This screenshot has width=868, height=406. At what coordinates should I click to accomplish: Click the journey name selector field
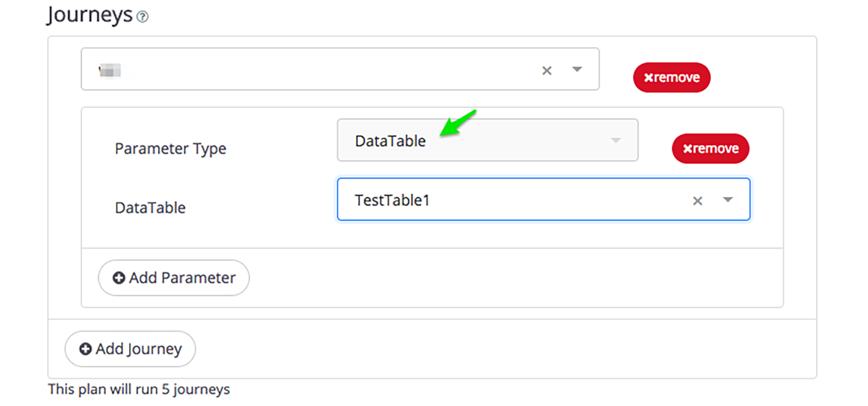coord(340,69)
